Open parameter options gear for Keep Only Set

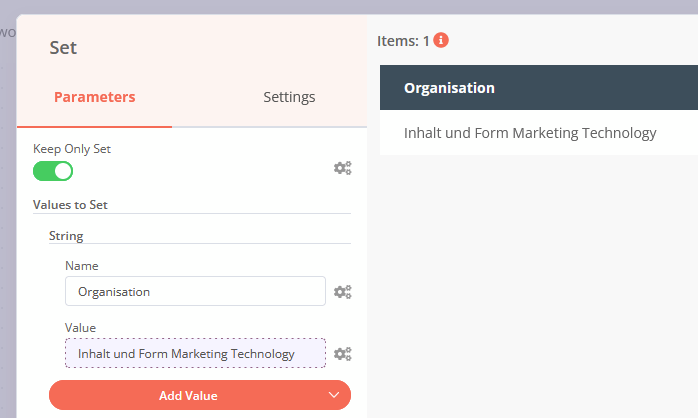click(x=342, y=168)
